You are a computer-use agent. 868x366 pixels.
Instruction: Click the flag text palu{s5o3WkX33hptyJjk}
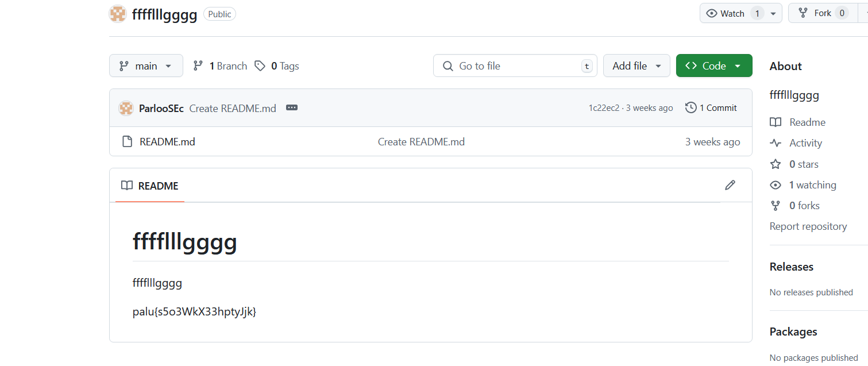coord(194,312)
